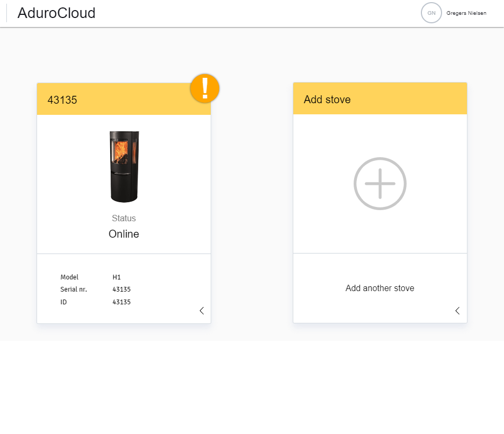Click the stove image thumbnail
Image resolution: width=504 pixels, height=434 pixels.
[124, 166]
